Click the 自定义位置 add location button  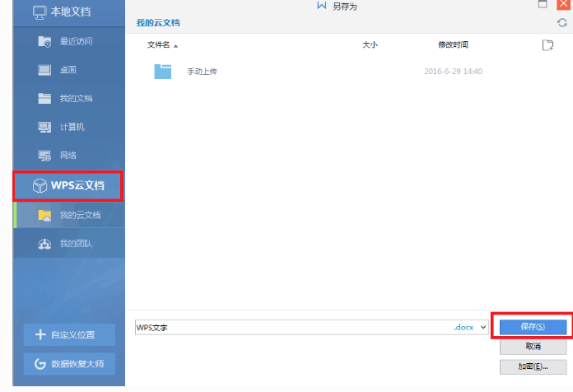(69, 334)
